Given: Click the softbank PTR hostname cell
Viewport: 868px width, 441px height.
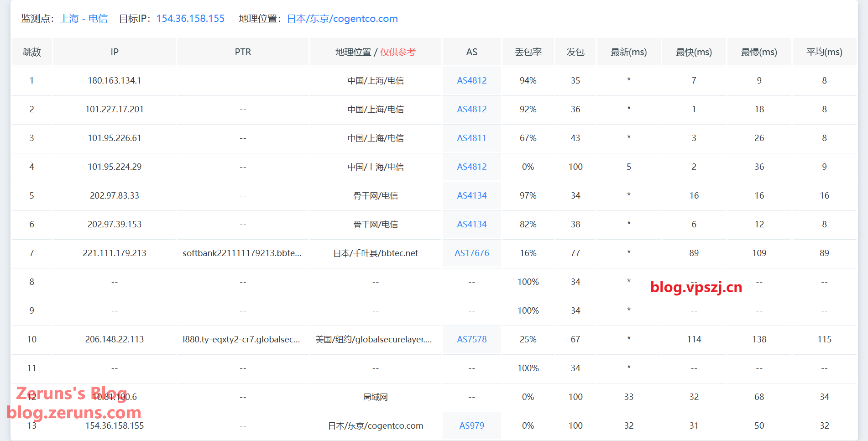Looking at the screenshot, I should pyautogui.click(x=242, y=253).
